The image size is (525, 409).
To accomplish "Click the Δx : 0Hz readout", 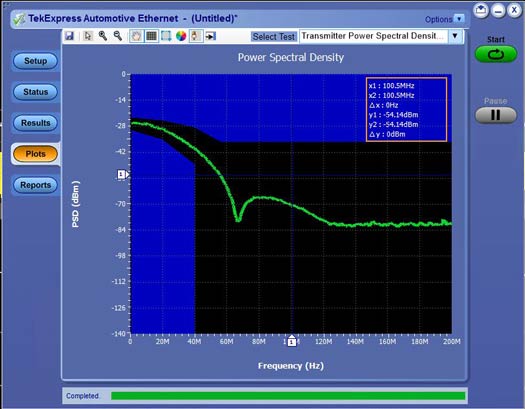I will tap(383, 105).
